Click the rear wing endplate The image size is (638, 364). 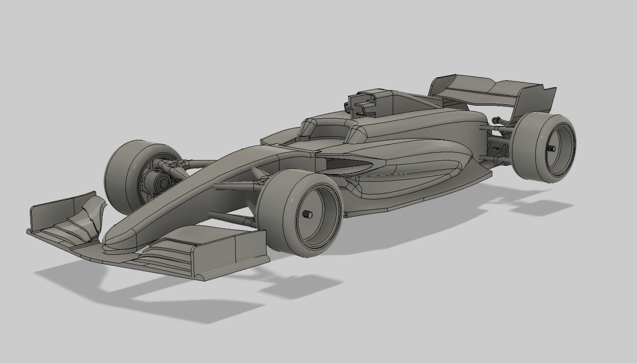[x=536, y=100]
